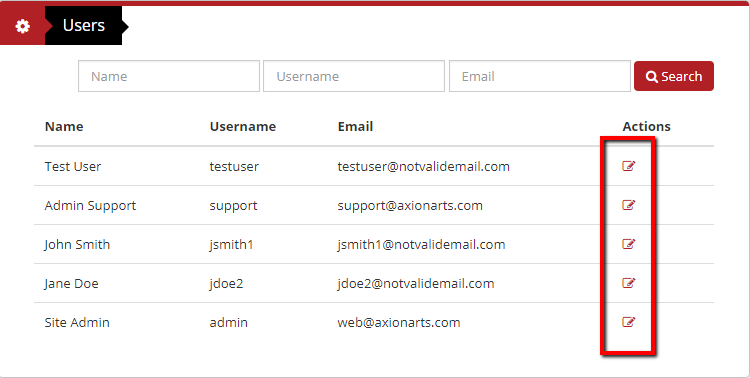Viewport: 750px width, 378px height.
Task: Click the edit icon for Test User
Action: click(x=629, y=166)
